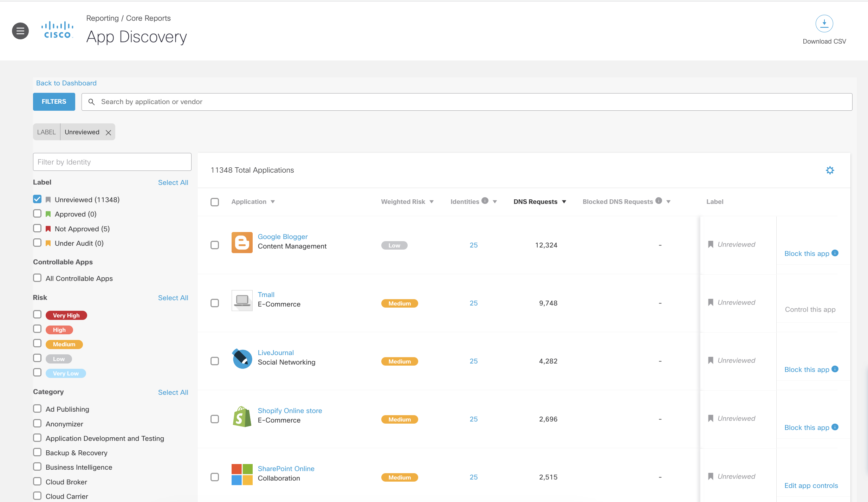
Task: Open Edit app controls for SharePoint Online
Action: tap(811, 485)
